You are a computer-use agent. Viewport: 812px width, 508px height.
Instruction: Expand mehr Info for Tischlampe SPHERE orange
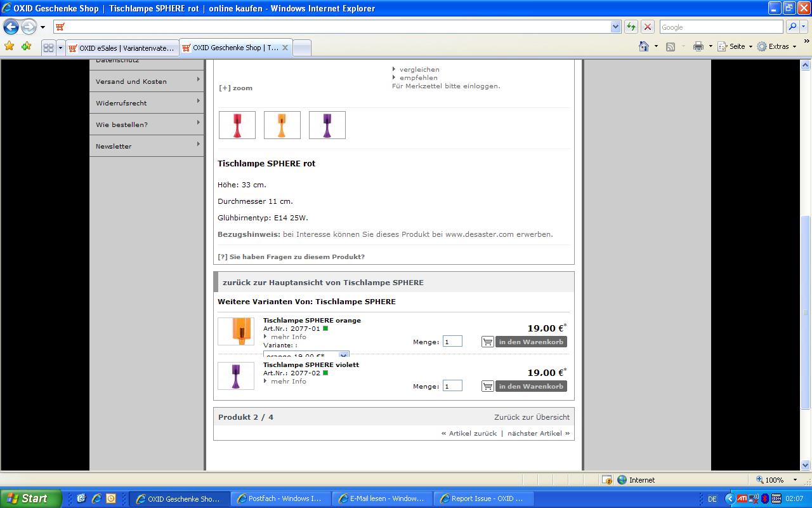288,337
